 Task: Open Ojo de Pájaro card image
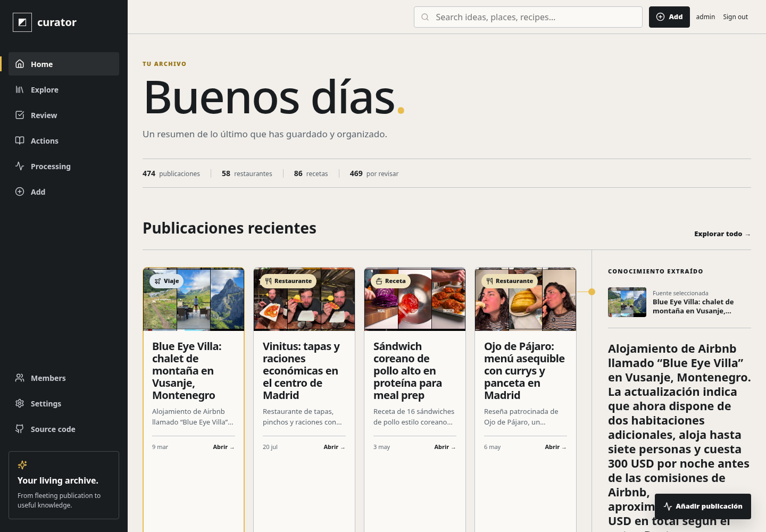pos(526,299)
